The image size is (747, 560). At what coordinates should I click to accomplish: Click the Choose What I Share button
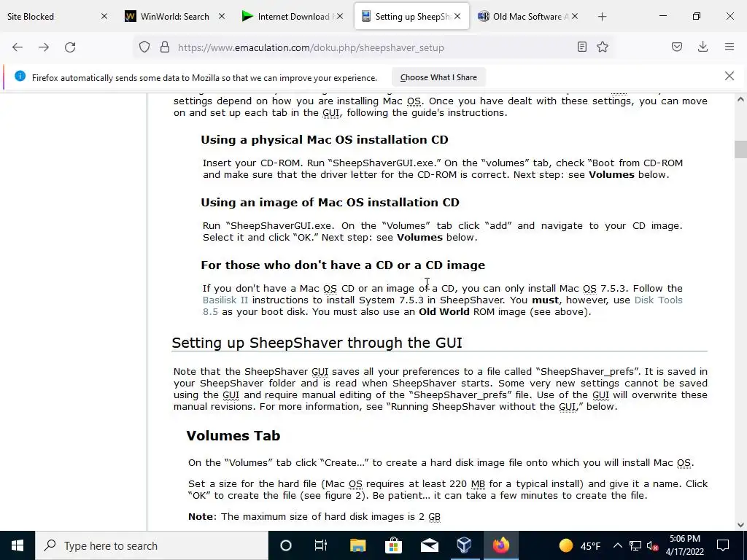pyautogui.click(x=438, y=77)
